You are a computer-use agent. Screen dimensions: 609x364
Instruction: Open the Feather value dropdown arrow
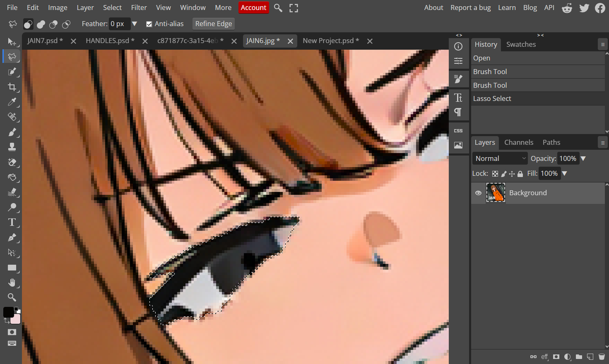[135, 24]
